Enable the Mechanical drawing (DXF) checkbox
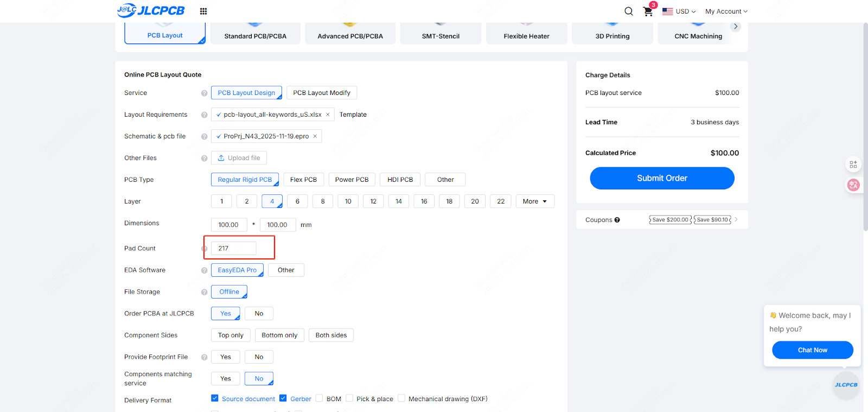 (401, 398)
